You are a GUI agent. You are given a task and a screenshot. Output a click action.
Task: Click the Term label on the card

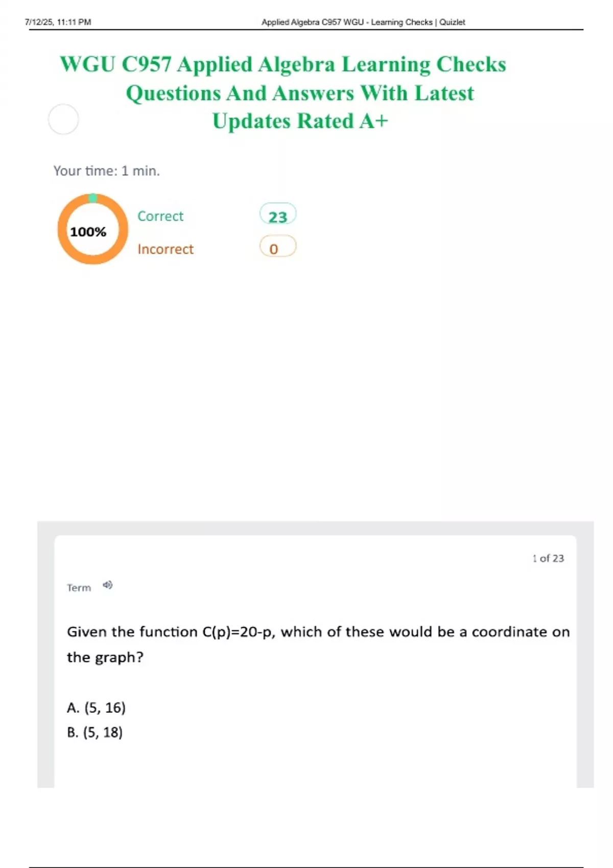click(79, 588)
